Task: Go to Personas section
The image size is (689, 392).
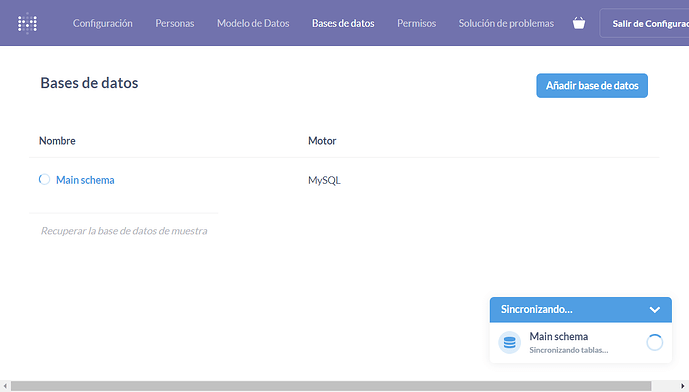Action: (174, 23)
